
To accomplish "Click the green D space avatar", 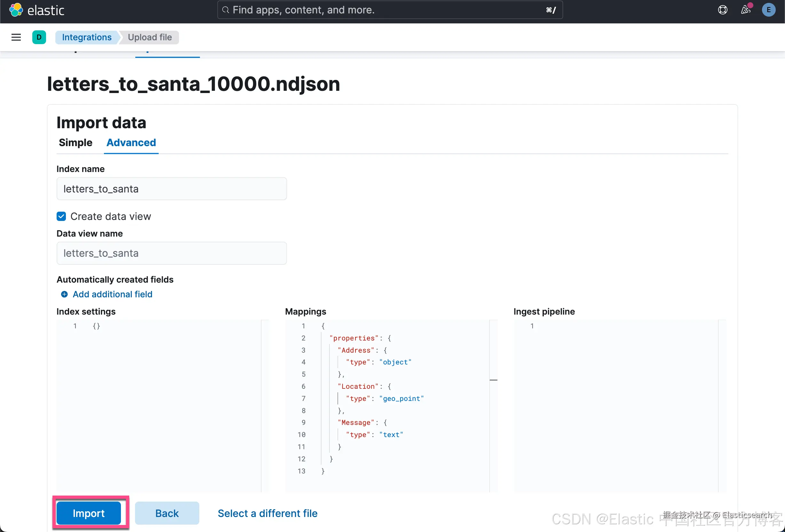I will tap(39, 37).
